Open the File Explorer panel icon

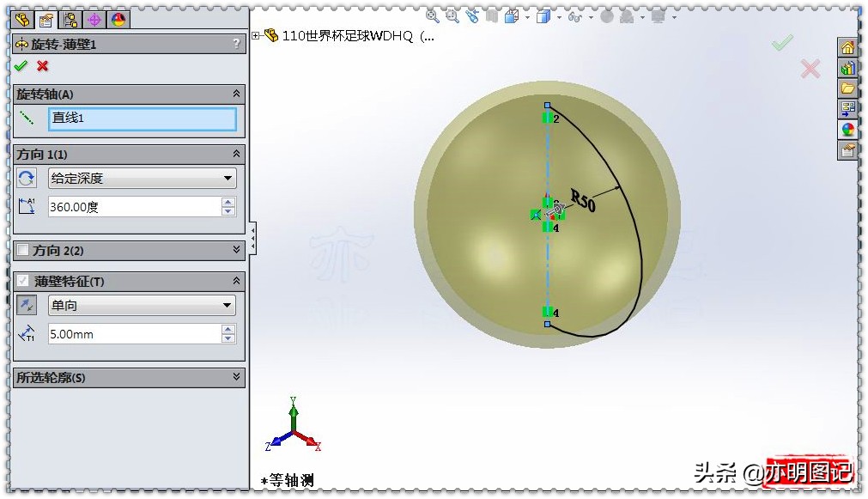pos(848,88)
